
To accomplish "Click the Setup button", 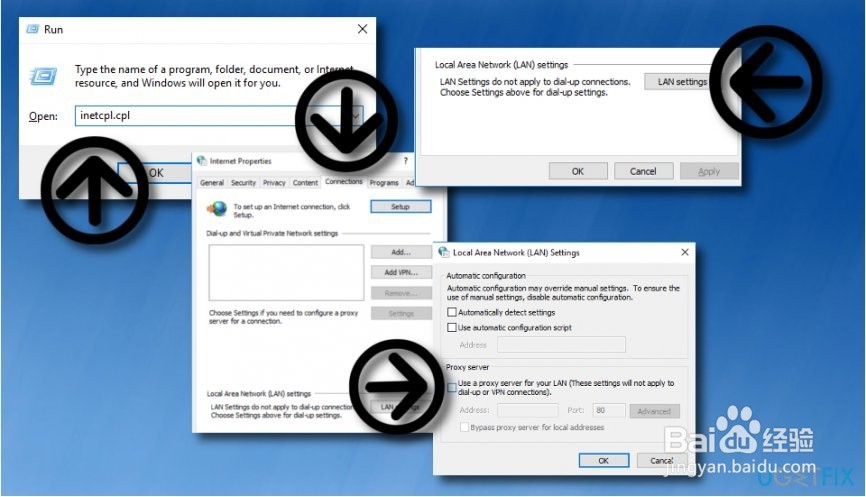I will 400,207.
